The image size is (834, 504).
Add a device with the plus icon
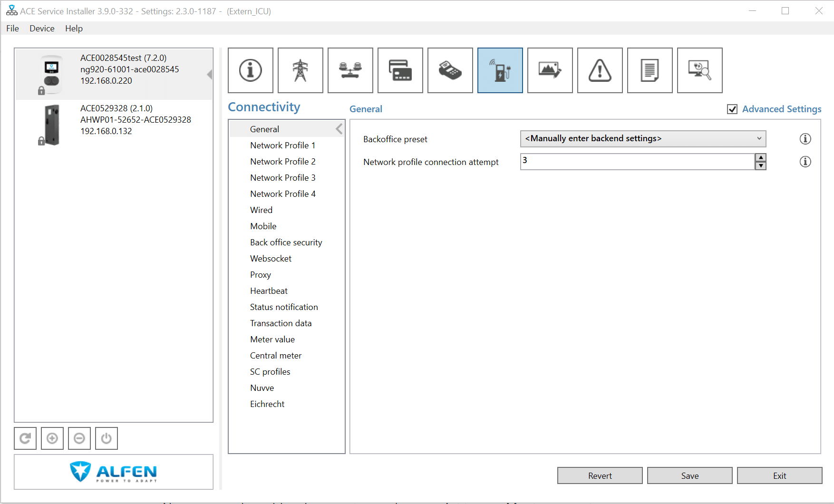pyautogui.click(x=52, y=438)
